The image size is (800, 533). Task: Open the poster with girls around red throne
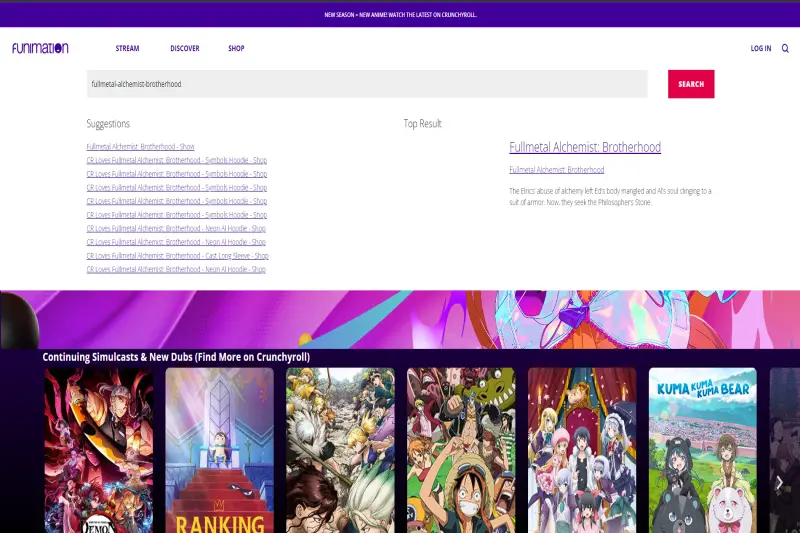[582, 450]
